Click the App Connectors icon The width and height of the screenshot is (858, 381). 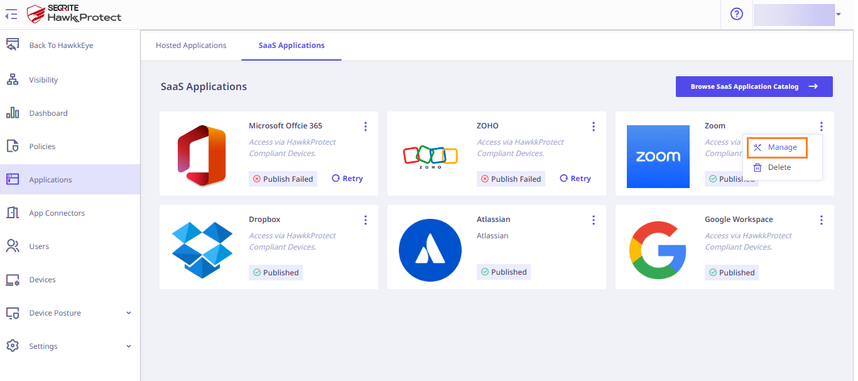[x=12, y=213]
